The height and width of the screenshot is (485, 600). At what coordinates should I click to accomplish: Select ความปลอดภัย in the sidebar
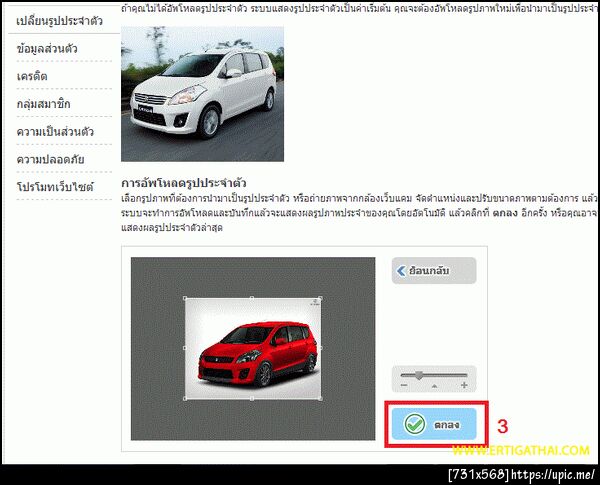tap(51, 159)
